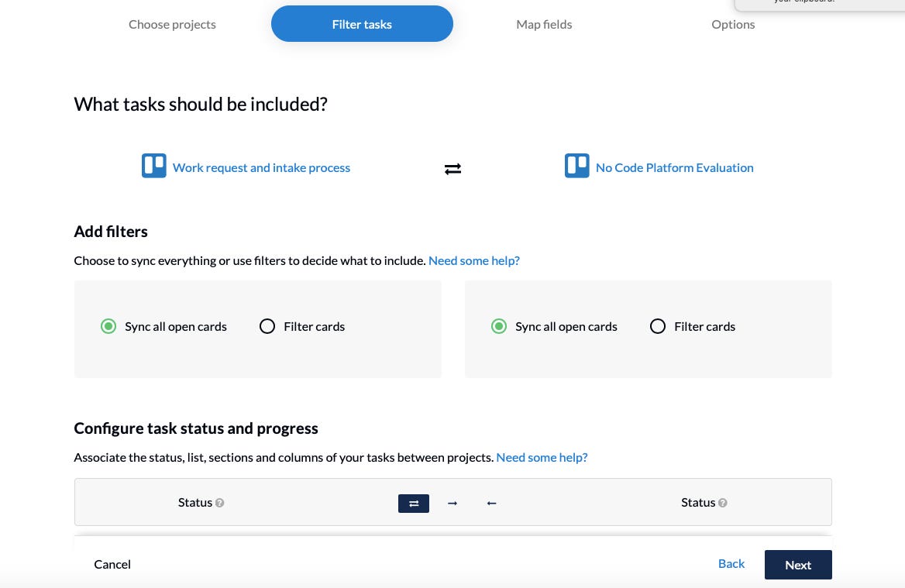Select Filter cards on the right panel

[x=658, y=326]
